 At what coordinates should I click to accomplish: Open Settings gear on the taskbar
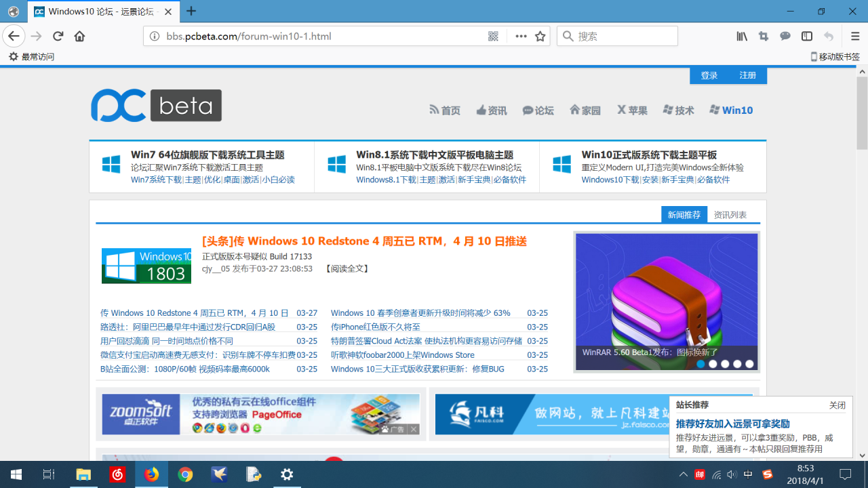[x=287, y=474]
